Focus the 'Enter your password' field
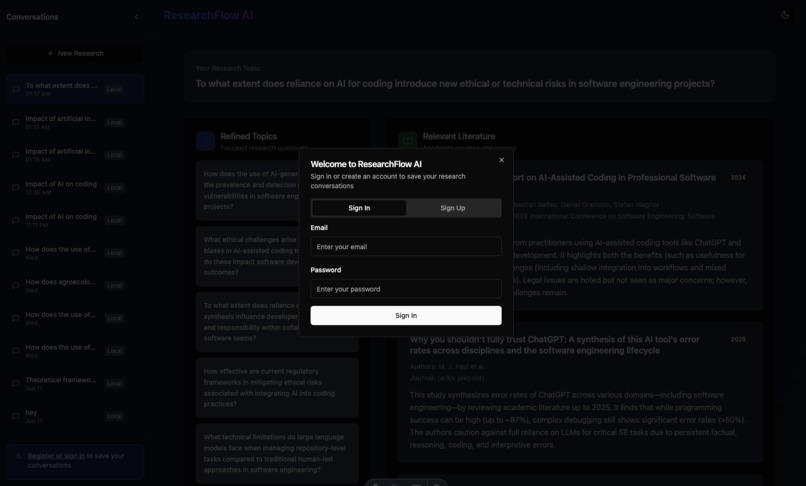Screen dimensions: 806x486 pyautogui.click(x=406, y=289)
